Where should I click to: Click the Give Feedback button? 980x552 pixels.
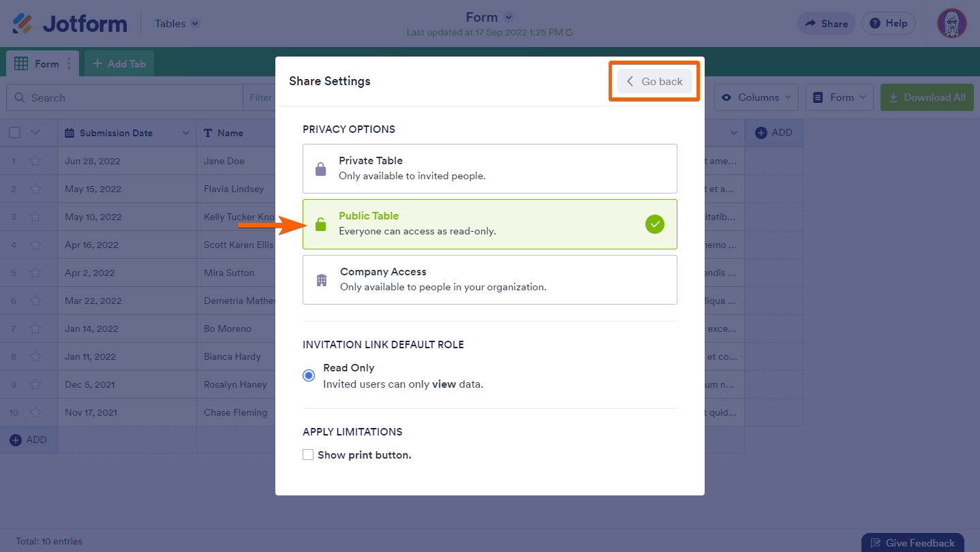point(913,543)
